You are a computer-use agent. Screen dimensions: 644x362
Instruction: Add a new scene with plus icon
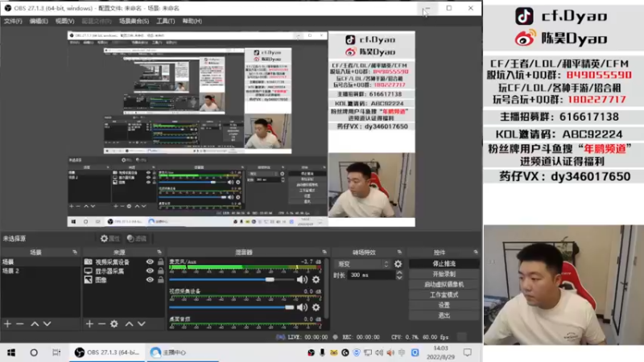click(7, 324)
